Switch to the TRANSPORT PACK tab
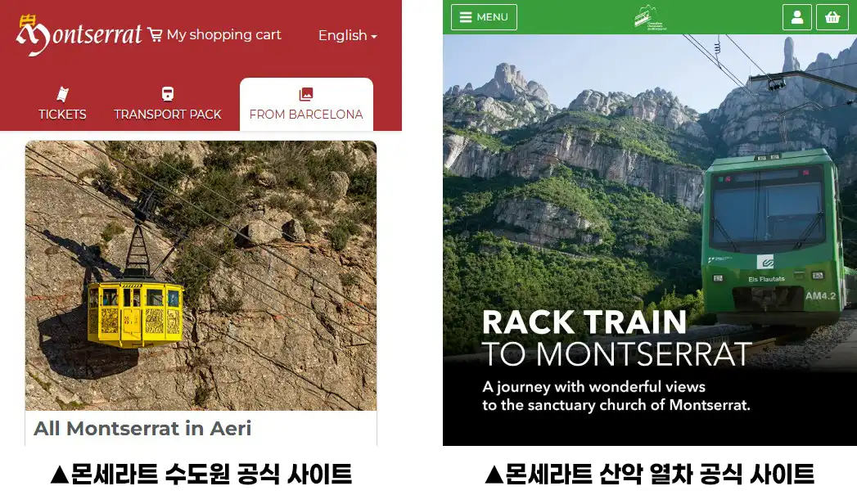857x504 pixels. (x=168, y=103)
